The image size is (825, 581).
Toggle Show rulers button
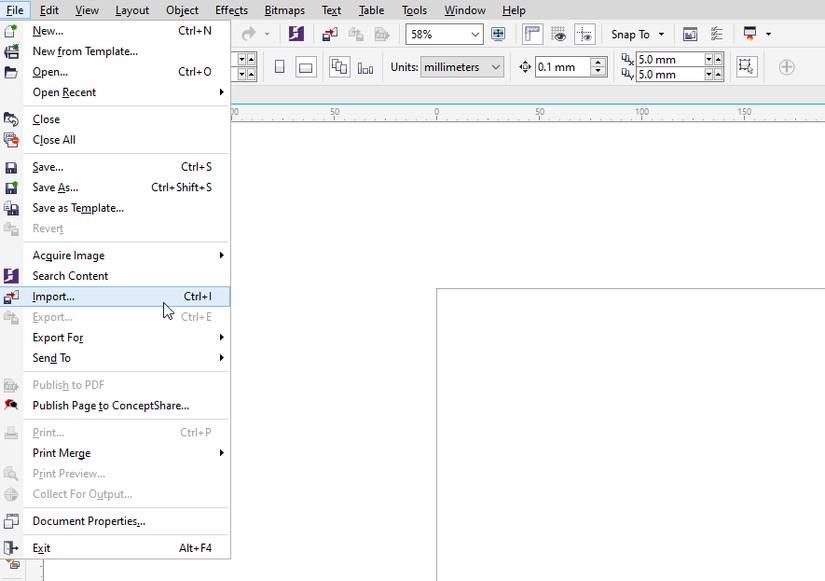[x=533, y=34]
